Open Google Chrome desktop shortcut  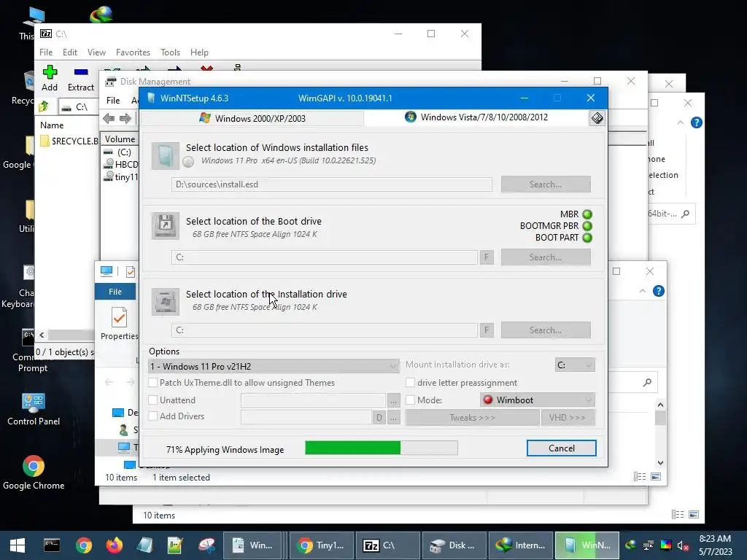point(34,472)
